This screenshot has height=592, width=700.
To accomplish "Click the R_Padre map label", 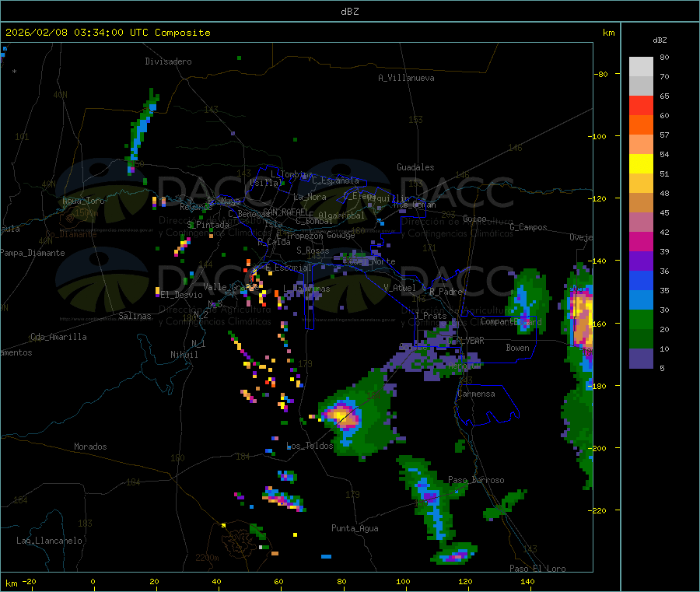I will coord(446,292).
